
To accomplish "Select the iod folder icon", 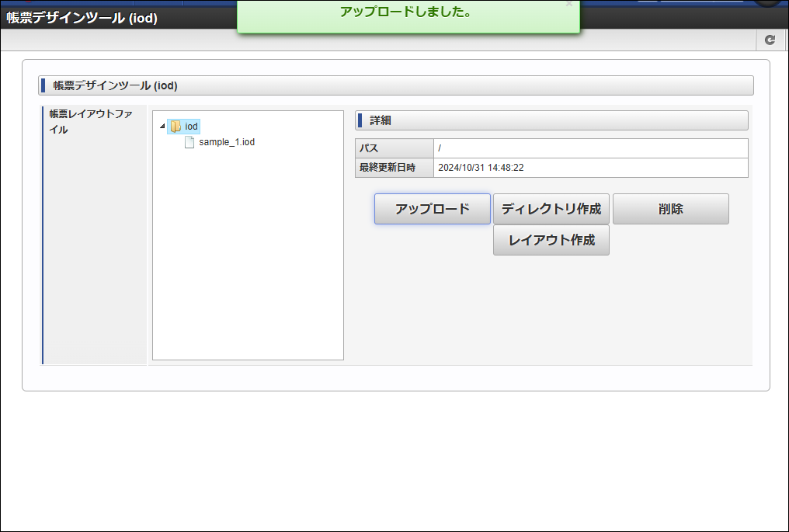I will coord(176,127).
